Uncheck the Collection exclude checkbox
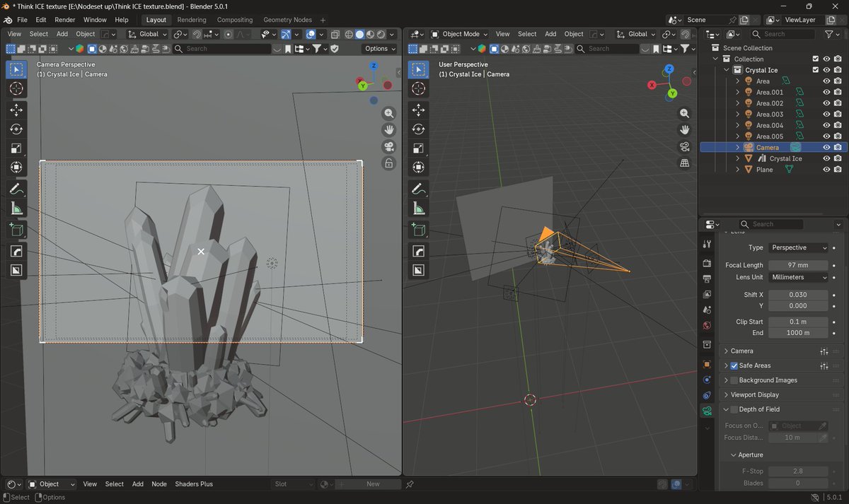The height and width of the screenshot is (504, 849). 815,59
